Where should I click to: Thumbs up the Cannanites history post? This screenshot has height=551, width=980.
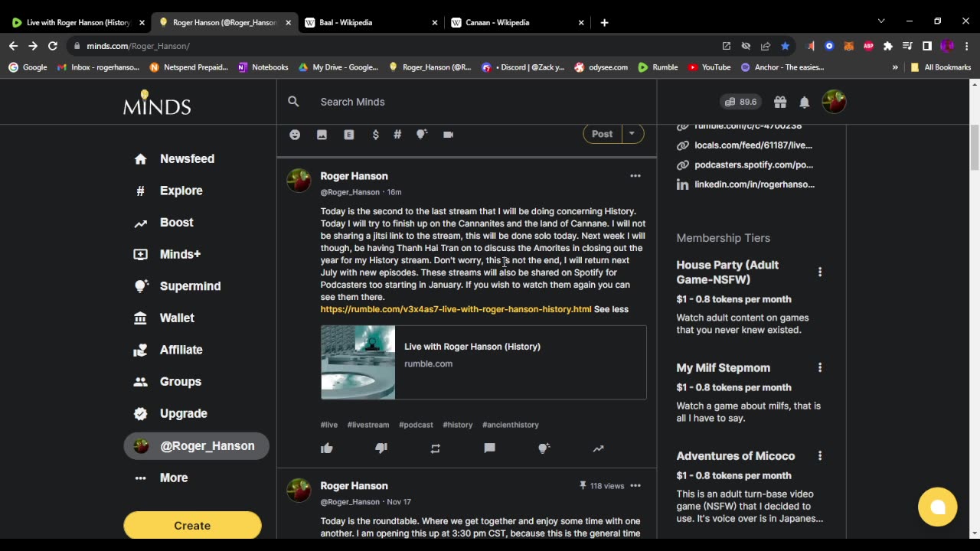pos(327,448)
